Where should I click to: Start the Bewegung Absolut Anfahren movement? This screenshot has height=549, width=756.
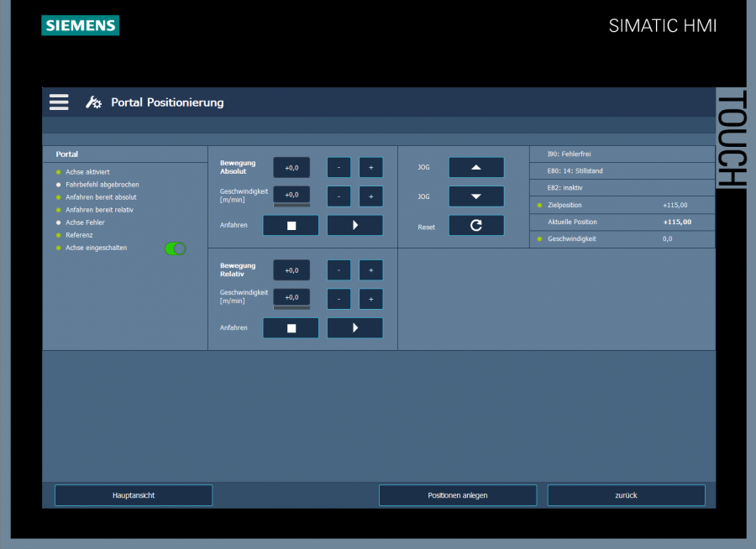pyautogui.click(x=354, y=226)
